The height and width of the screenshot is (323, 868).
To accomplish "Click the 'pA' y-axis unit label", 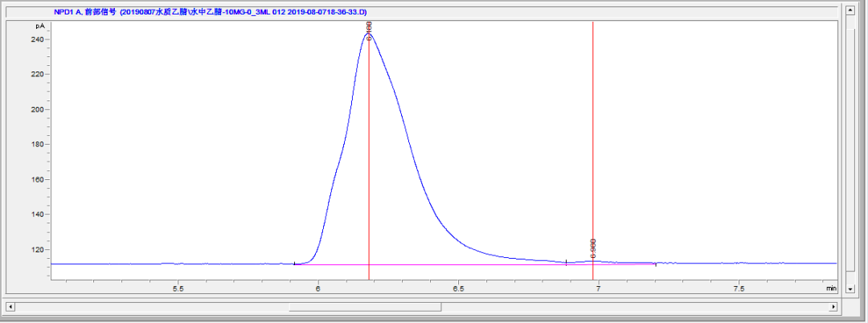I will [40, 26].
